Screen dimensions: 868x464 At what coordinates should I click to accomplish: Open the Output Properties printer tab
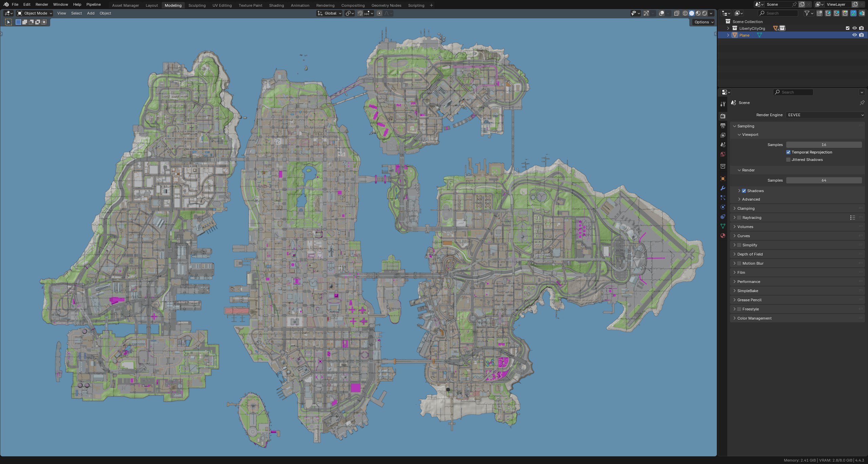pyautogui.click(x=723, y=126)
